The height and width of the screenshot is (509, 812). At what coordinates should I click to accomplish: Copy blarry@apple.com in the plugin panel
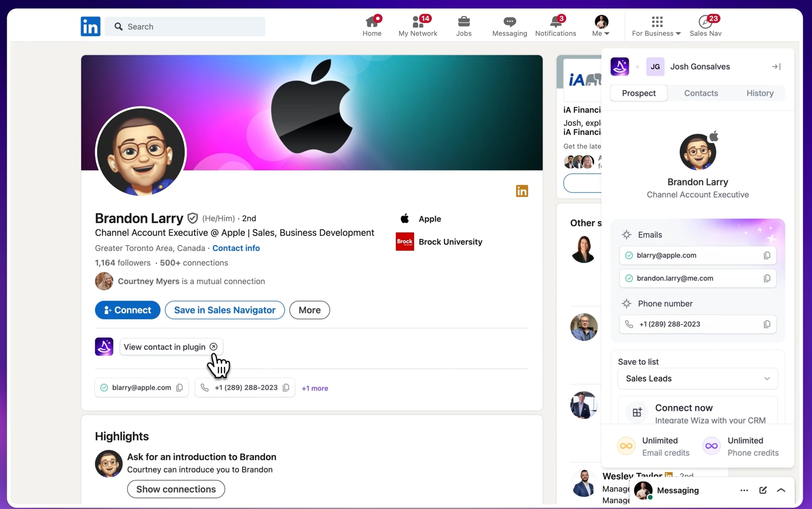767,256
